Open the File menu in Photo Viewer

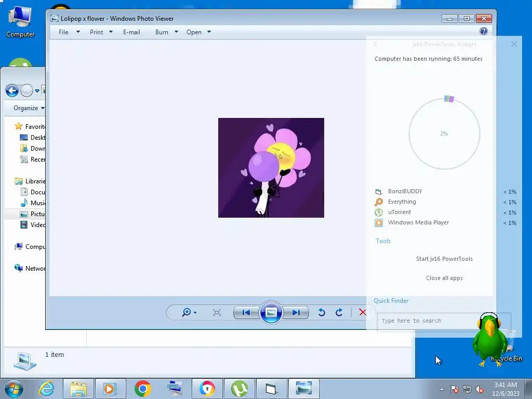pyautogui.click(x=63, y=32)
